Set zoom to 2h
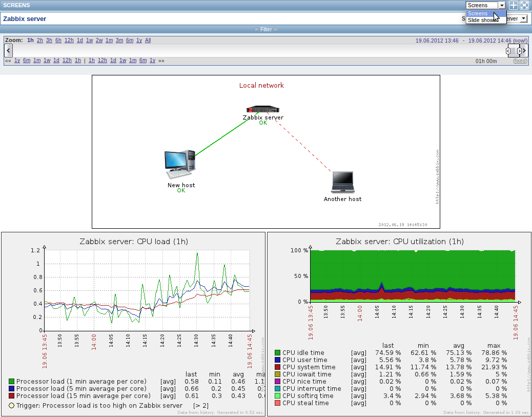This screenshot has width=532, height=417. click(x=39, y=40)
